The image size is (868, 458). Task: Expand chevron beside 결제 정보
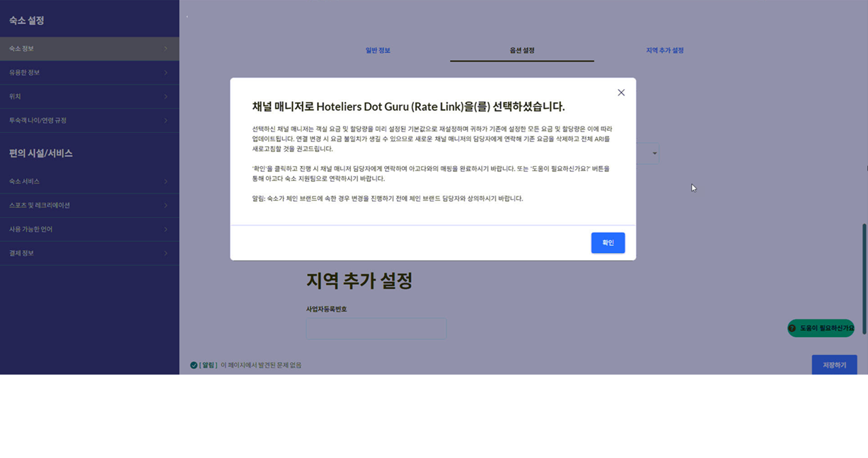[166, 253]
